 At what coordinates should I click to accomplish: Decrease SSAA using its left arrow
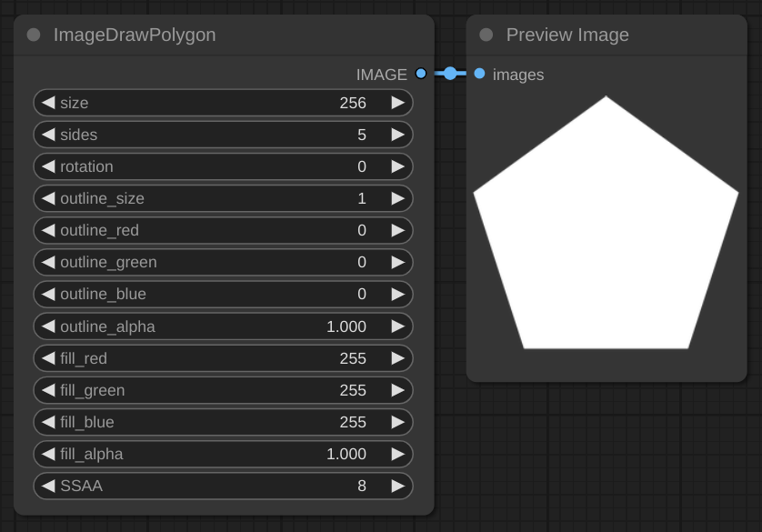click(48, 486)
